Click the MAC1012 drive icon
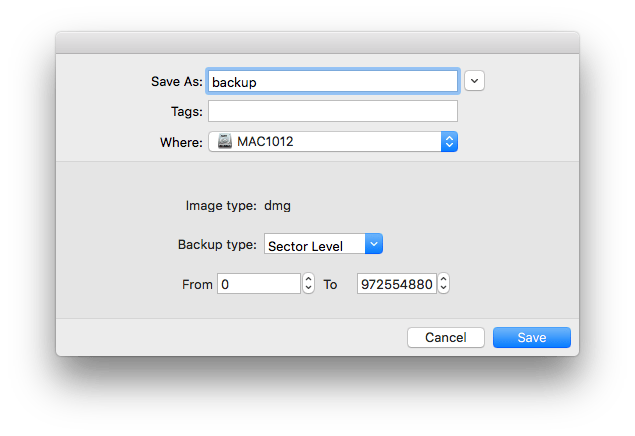Screen dimensions: 635x436 click(x=224, y=142)
